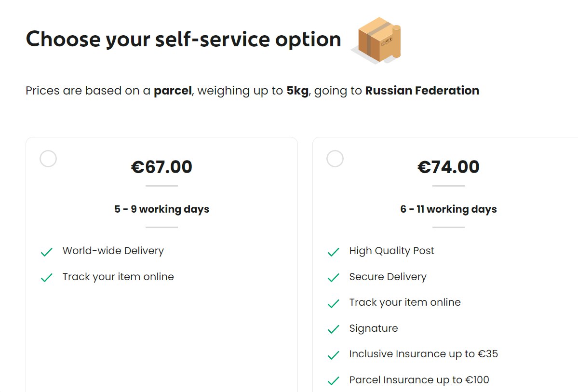Click the cardboard parcel box icon
The height and width of the screenshot is (392, 578).
(x=376, y=40)
